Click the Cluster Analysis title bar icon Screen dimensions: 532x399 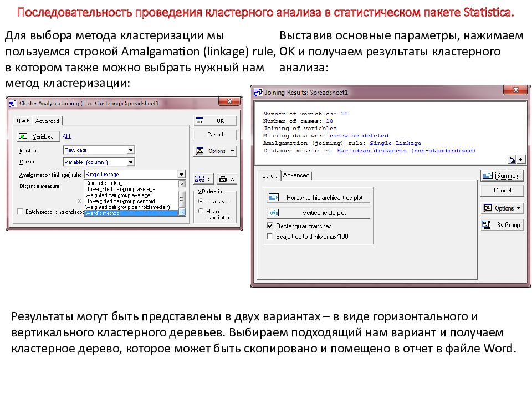click(13, 103)
